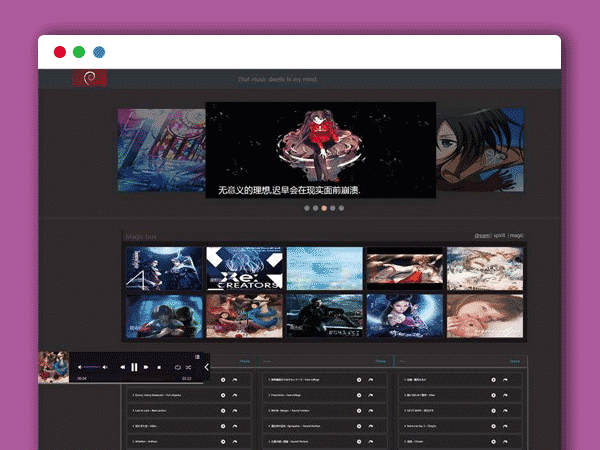600x450 pixels.
Task: Skip to the previous track in player
Action: coord(122,368)
